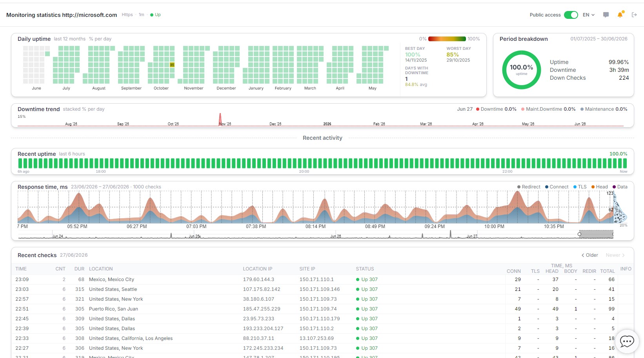Click the logout exit icon

click(634, 15)
